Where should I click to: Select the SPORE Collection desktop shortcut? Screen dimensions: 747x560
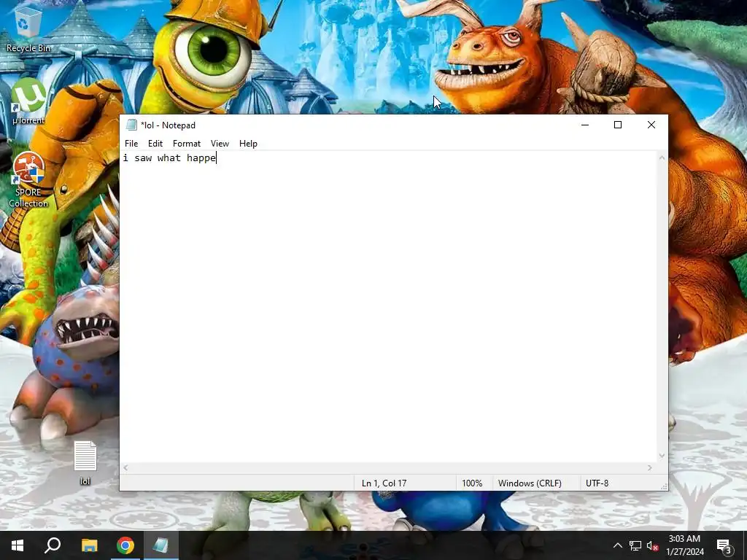click(x=28, y=180)
